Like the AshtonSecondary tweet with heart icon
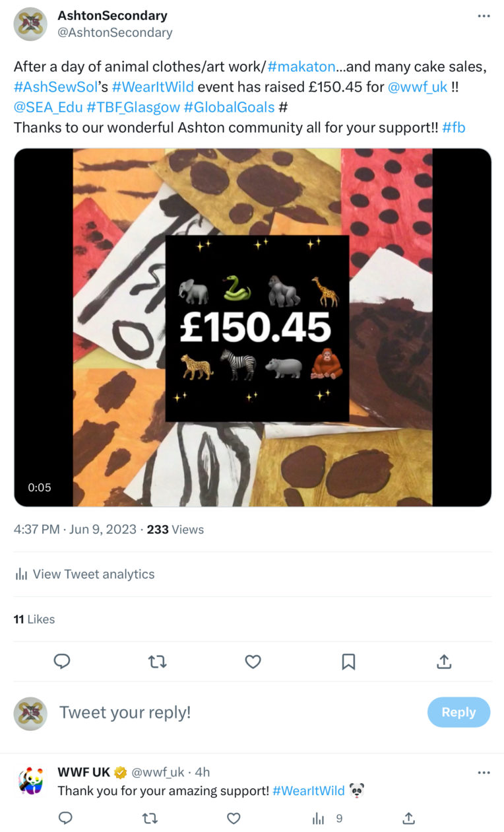Image resolution: width=504 pixels, height=832 pixels. click(253, 661)
